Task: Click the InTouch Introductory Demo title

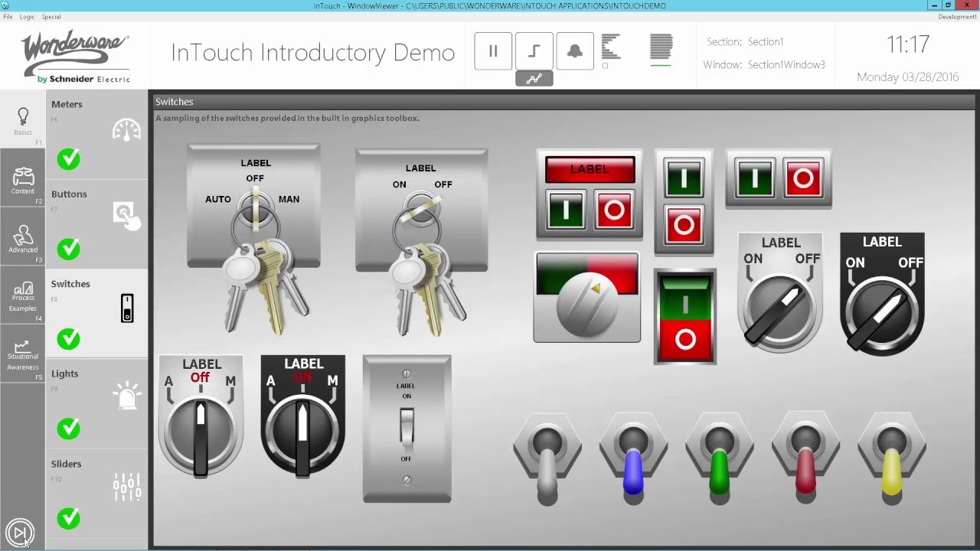Action: tap(312, 53)
